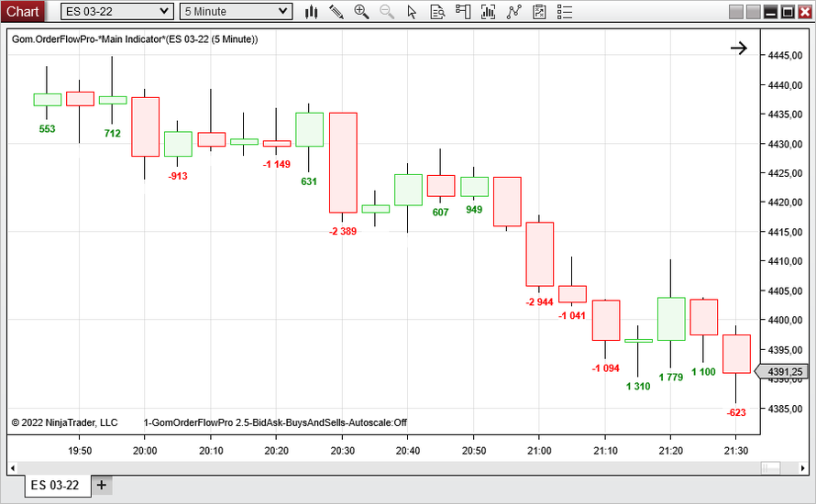Open the Chart Trader icon
816x504 pixels.
click(463, 11)
